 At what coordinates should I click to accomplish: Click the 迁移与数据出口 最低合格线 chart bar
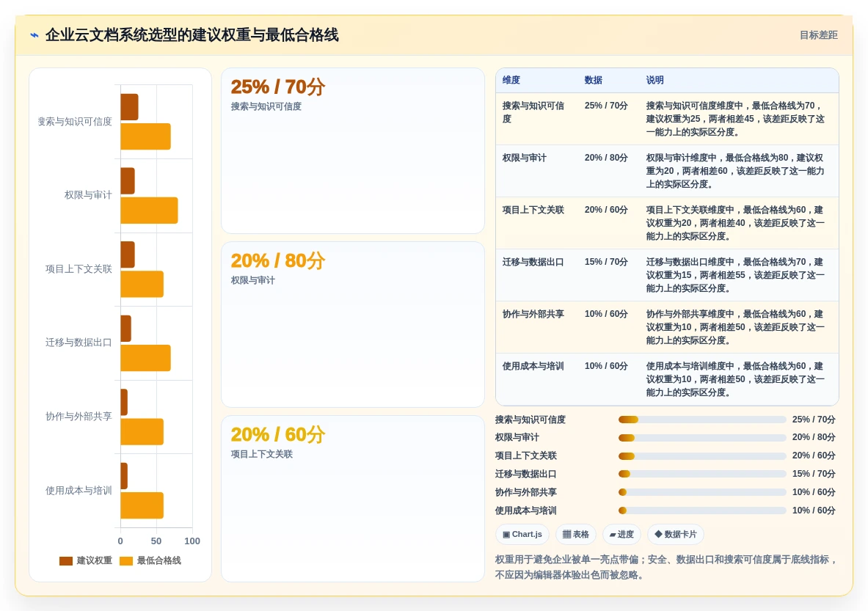(x=145, y=358)
